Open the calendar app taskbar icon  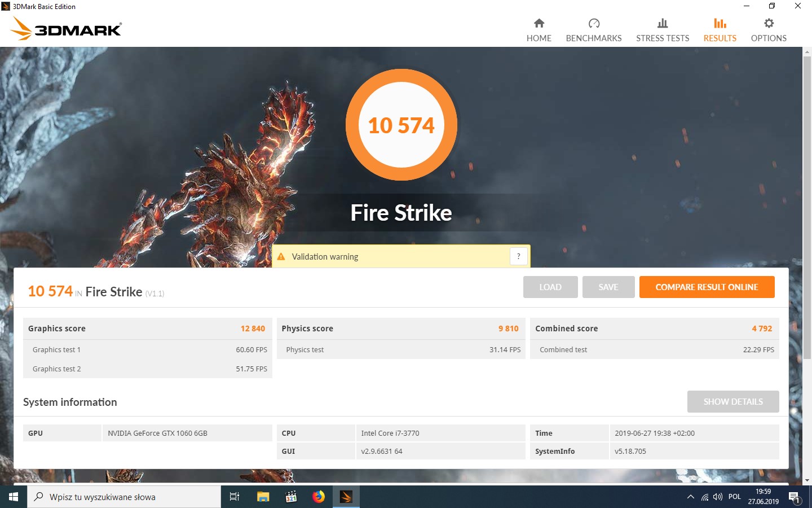click(x=291, y=497)
